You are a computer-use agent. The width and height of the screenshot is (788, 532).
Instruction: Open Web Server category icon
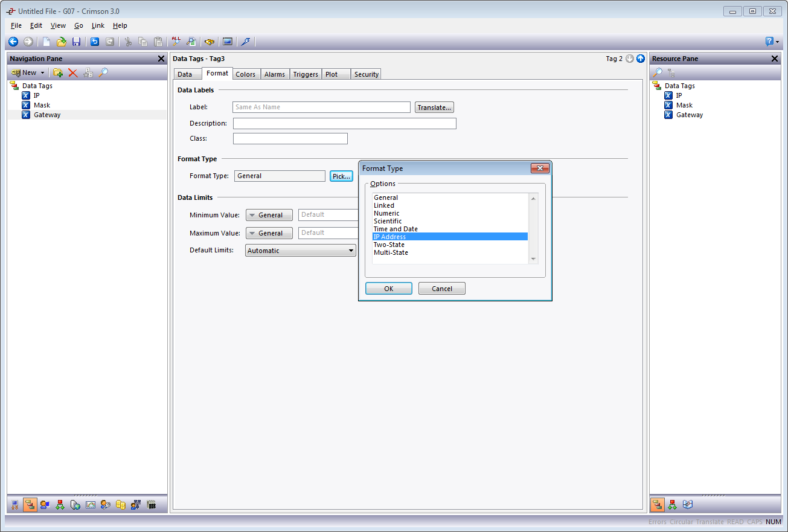75,505
